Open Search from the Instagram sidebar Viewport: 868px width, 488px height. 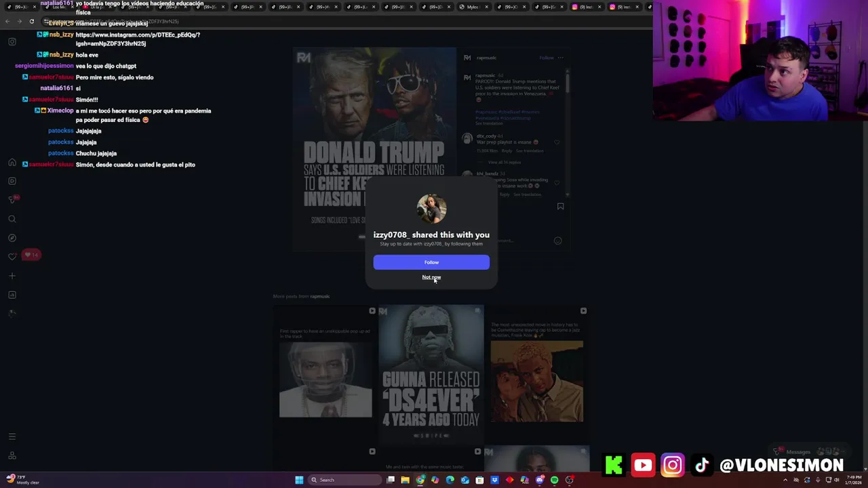click(x=12, y=219)
